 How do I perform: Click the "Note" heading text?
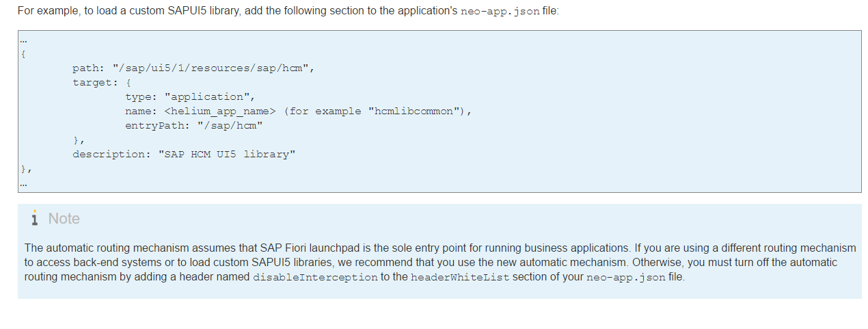[x=64, y=218]
